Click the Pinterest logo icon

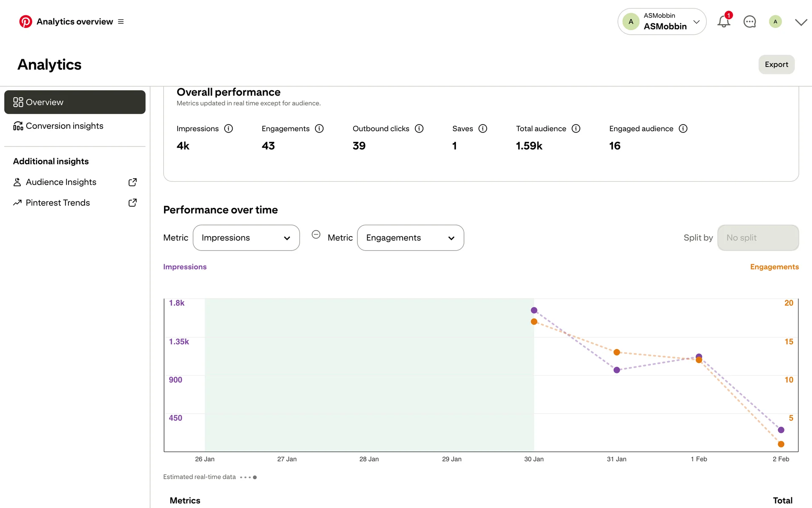click(x=25, y=22)
